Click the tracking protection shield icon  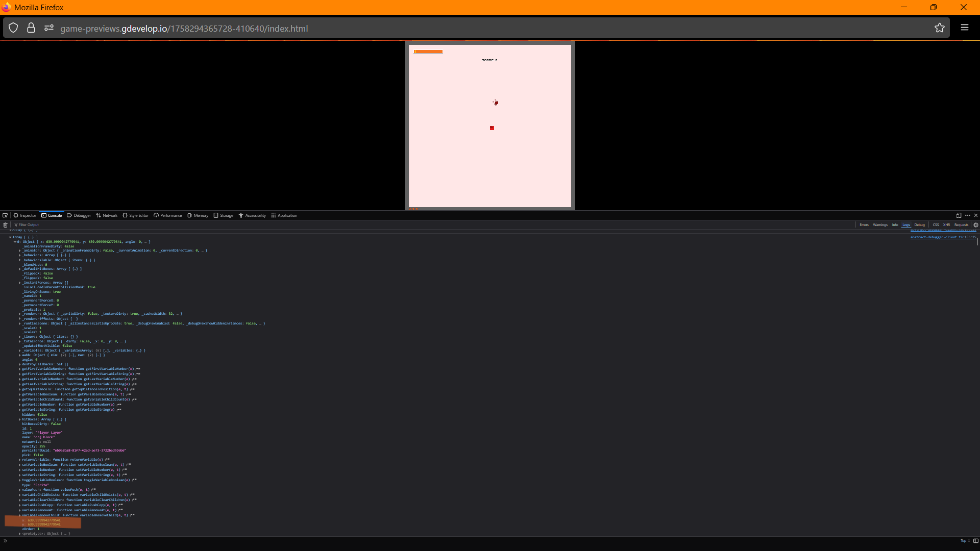click(13, 28)
